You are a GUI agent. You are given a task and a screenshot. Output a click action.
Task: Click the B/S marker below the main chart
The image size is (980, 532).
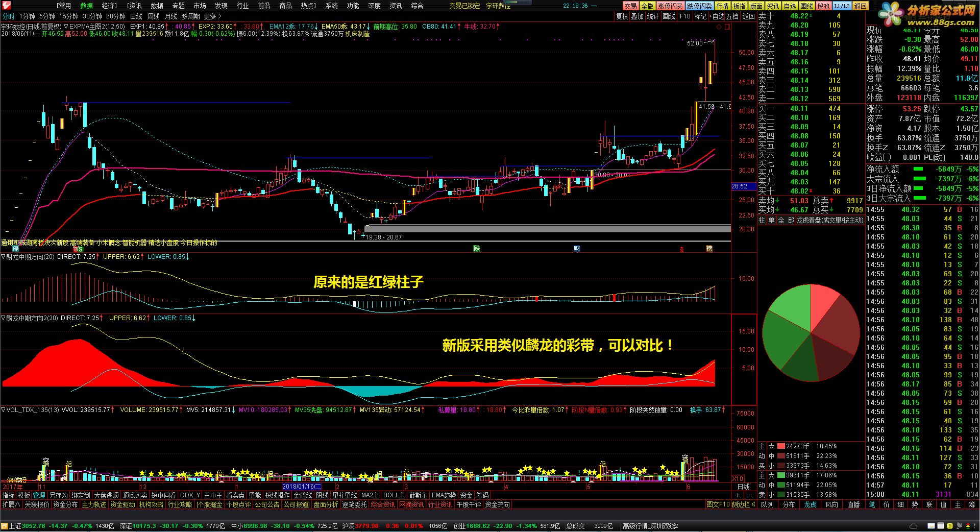tap(78, 249)
